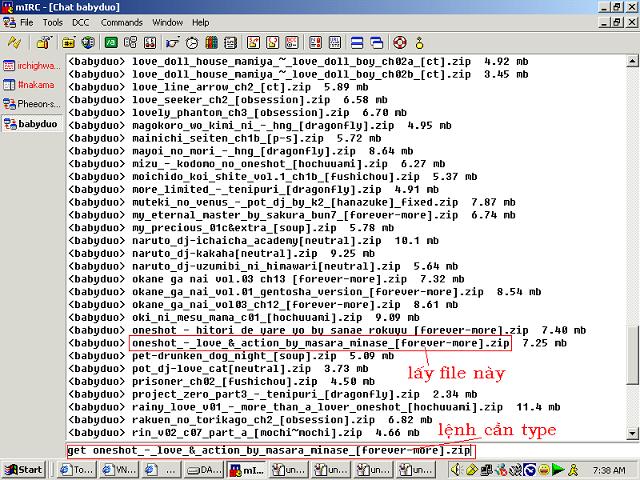Viewport: 640px width, 480px height.
Task: Click line 'mainichi_seiten_ch1b_[p-s].zip'
Action: click(x=228, y=138)
